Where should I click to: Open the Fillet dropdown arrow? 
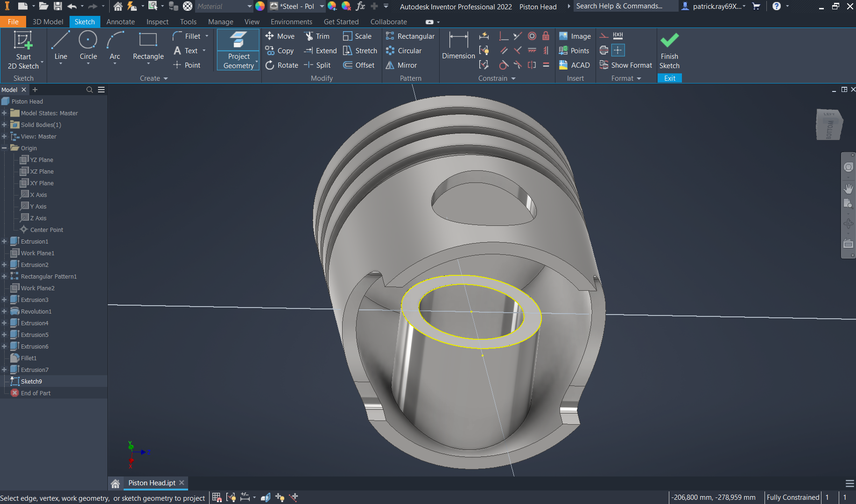pyautogui.click(x=207, y=36)
